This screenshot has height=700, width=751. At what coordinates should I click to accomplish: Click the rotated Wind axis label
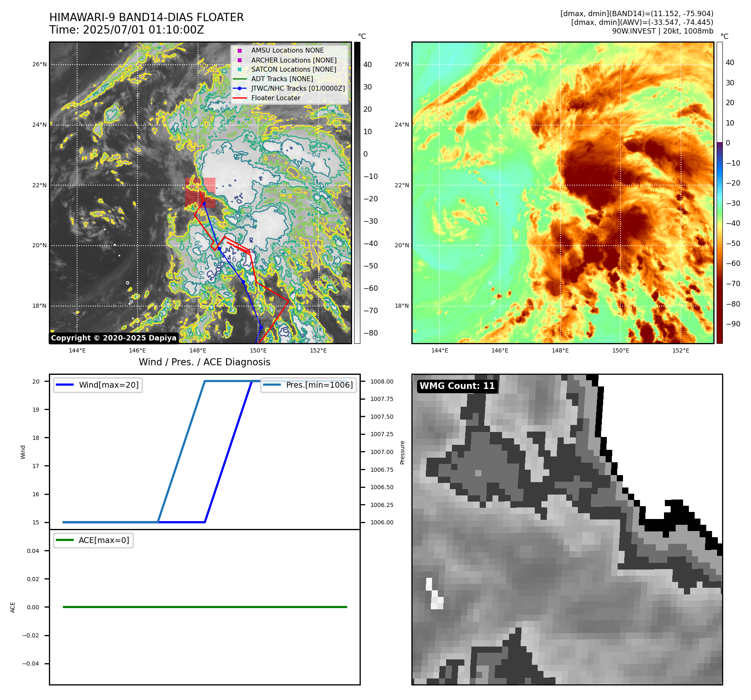pos(23,452)
